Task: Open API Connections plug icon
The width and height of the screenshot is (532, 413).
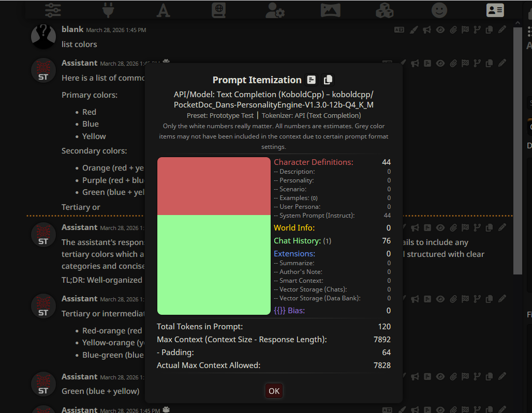Action: [108, 10]
